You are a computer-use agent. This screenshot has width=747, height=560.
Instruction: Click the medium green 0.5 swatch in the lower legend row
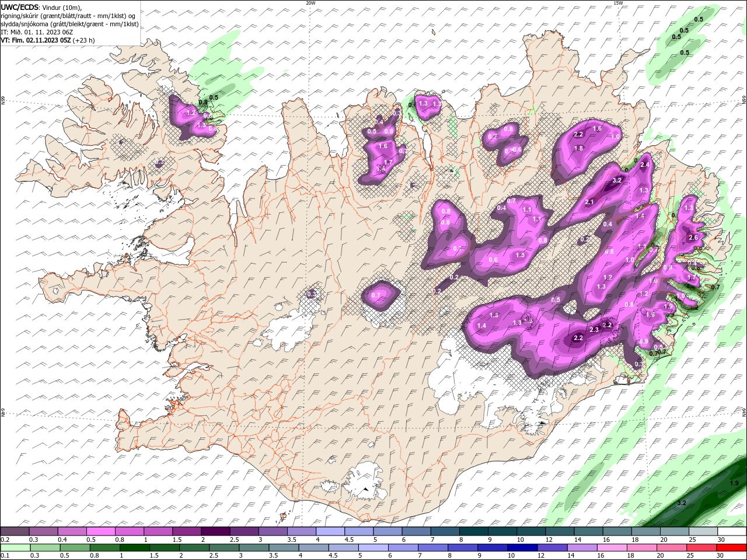coord(75,548)
